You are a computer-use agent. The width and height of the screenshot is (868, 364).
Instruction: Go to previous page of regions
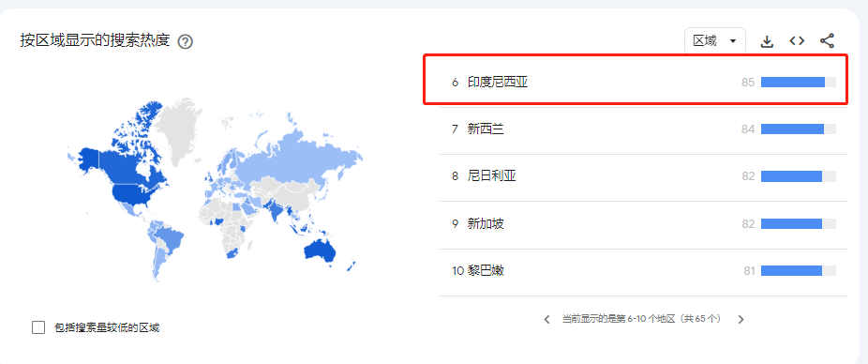point(546,319)
